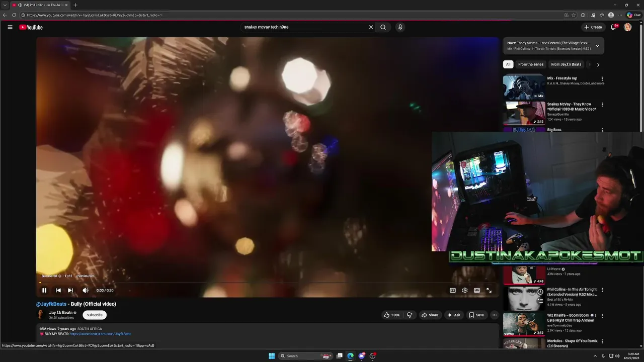
Task: Jump to previous video in player
Action: coord(58,290)
